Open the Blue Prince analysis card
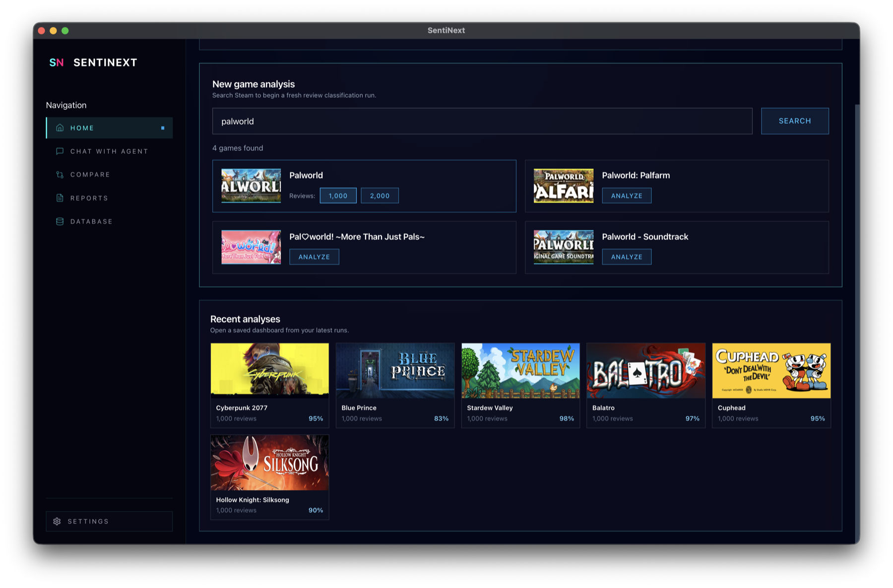 [x=395, y=385]
